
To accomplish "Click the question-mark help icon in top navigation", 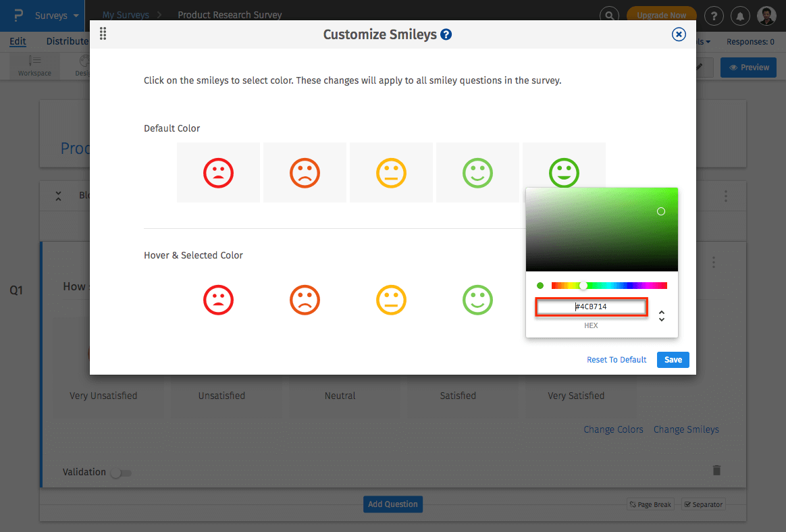I will [714, 16].
